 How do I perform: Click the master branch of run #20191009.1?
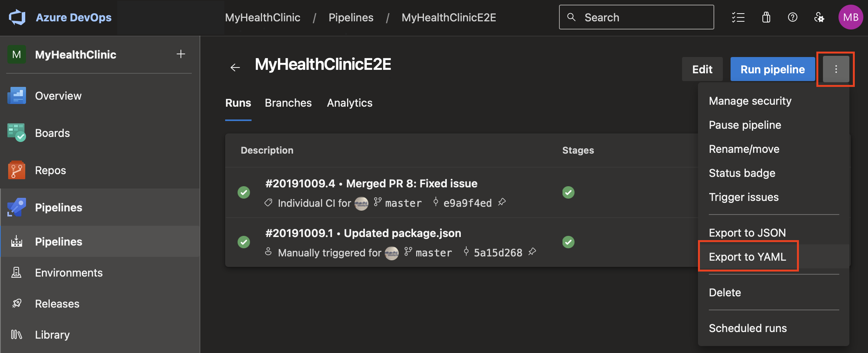point(434,253)
